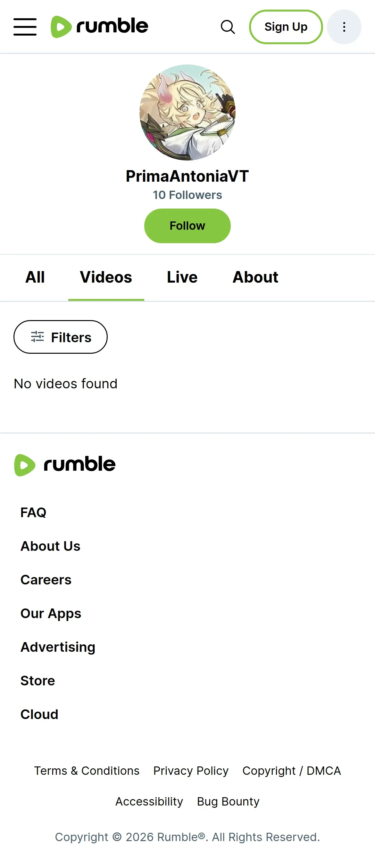The width and height of the screenshot is (375, 868).
Task: Expand the Filters options
Action: tap(61, 337)
